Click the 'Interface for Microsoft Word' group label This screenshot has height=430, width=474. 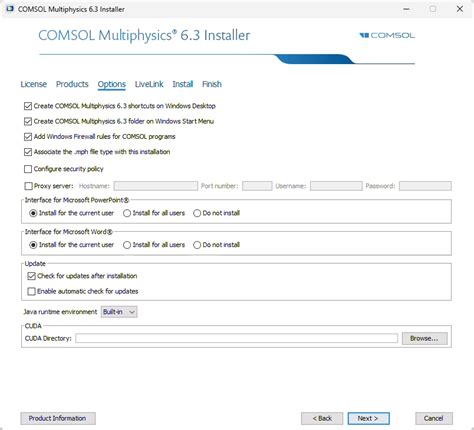click(69, 232)
